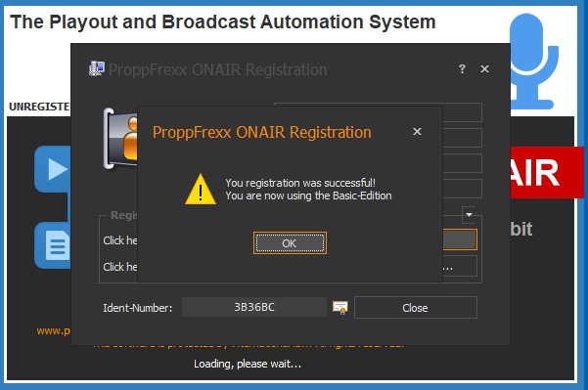The width and height of the screenshot is (588, 390).
Task: Expand the dropdown arrow in registration form
Action: 469,215
